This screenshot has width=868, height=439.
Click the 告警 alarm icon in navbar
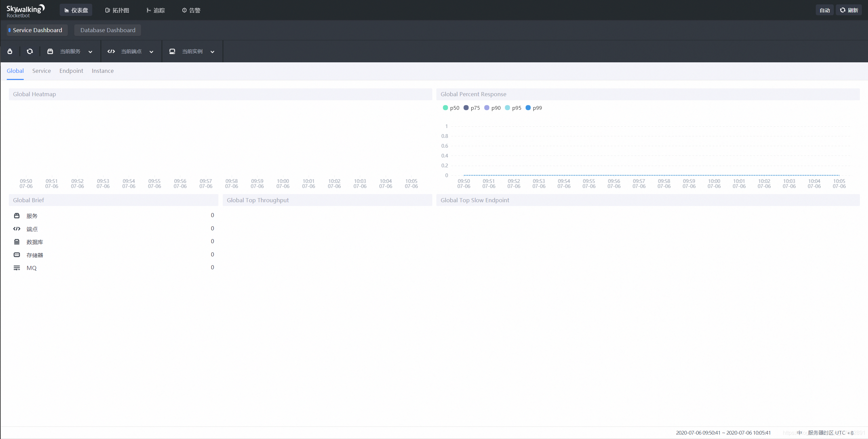[184, 11]
